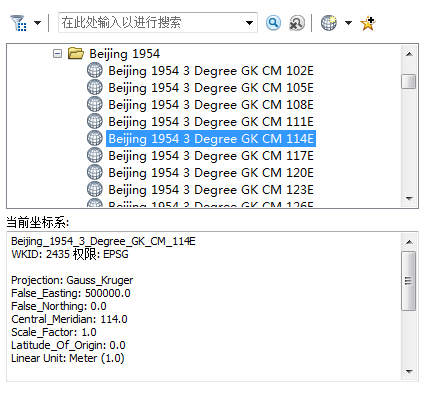Click the globe icon beside CM 105E
The width and height of the screenshot is (431, 393).
pyautogui.click(x=95, y=87)
